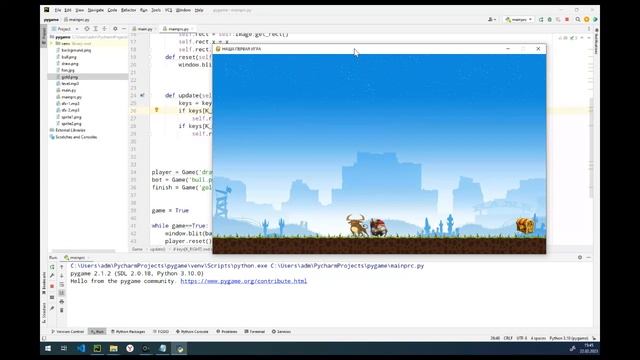Select sprite2.png in project tree
This screenshot has height=360, width=640.
point(71,124)
